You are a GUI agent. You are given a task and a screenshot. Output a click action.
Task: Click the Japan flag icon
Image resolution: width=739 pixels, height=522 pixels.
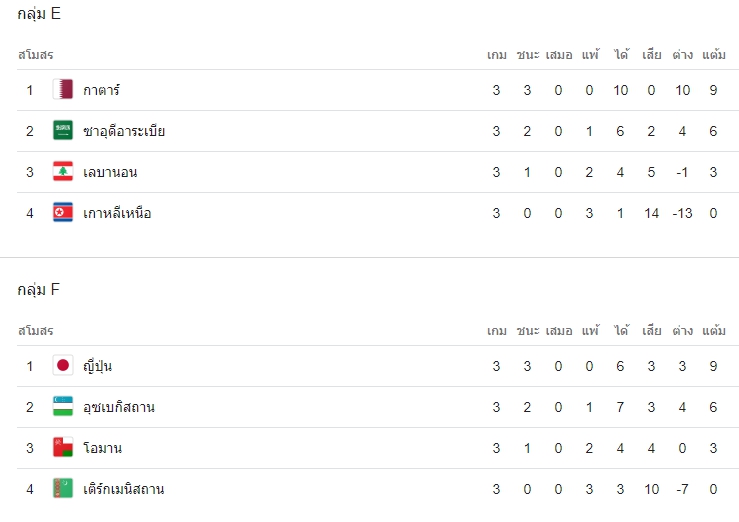(x=63, y=366)
